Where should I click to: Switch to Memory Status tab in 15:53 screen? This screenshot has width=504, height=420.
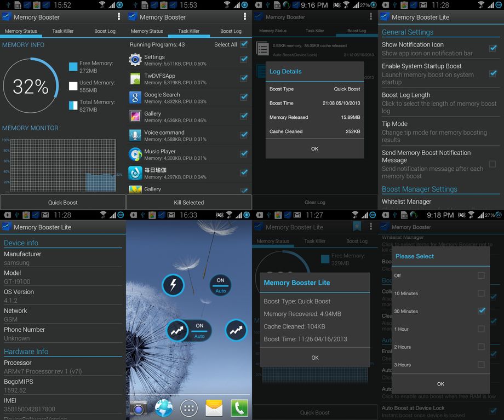147,31
